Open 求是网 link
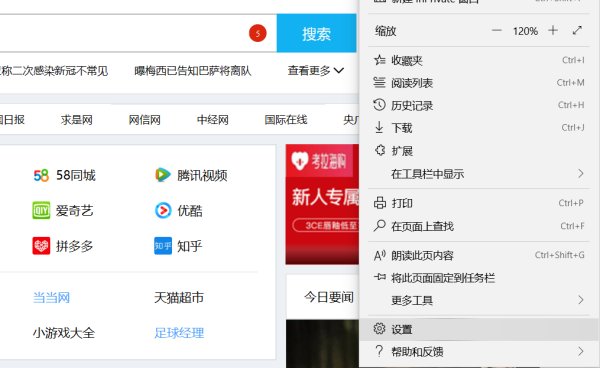 [77, 120]
